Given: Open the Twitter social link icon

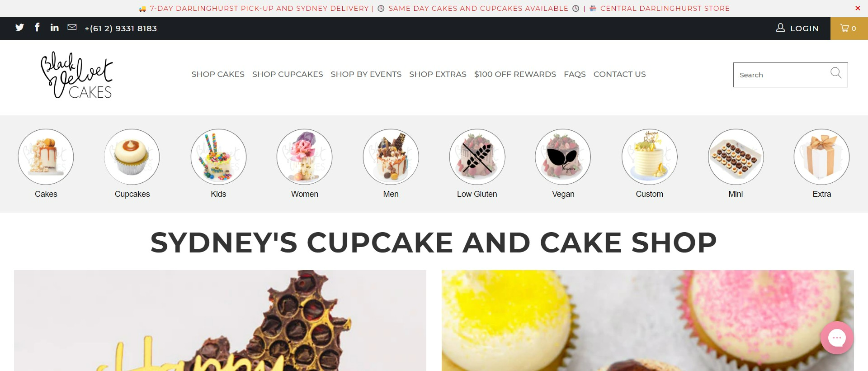Looking at the screenshot, I should click(19, 28).
